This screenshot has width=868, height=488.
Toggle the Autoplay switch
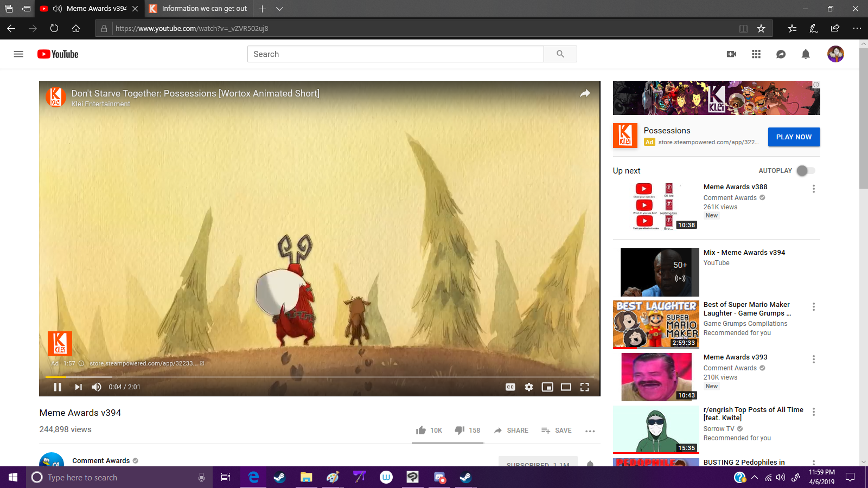(806, 171)
